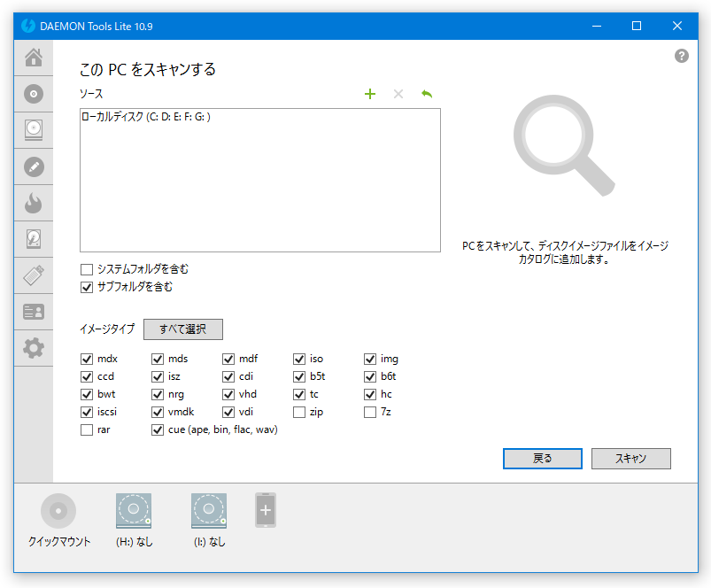Remove source with the gray X icon
Viewport: 711px width, 588px height.
point(398,94)
